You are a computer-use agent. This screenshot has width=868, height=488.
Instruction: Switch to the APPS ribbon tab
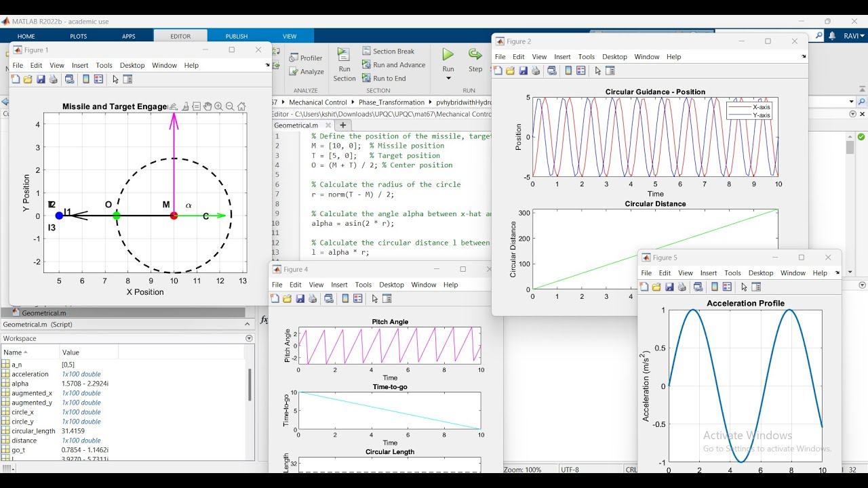pyautogui.click(x=129, y=36)
